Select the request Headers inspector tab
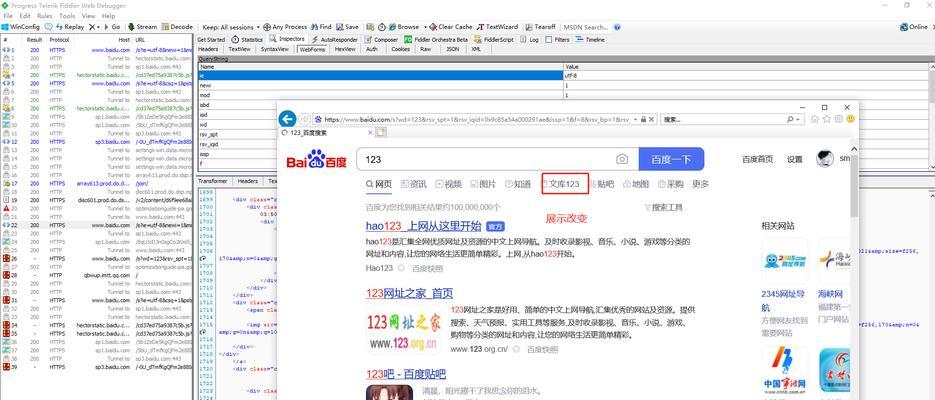935x400 pixels. (208, 49)
